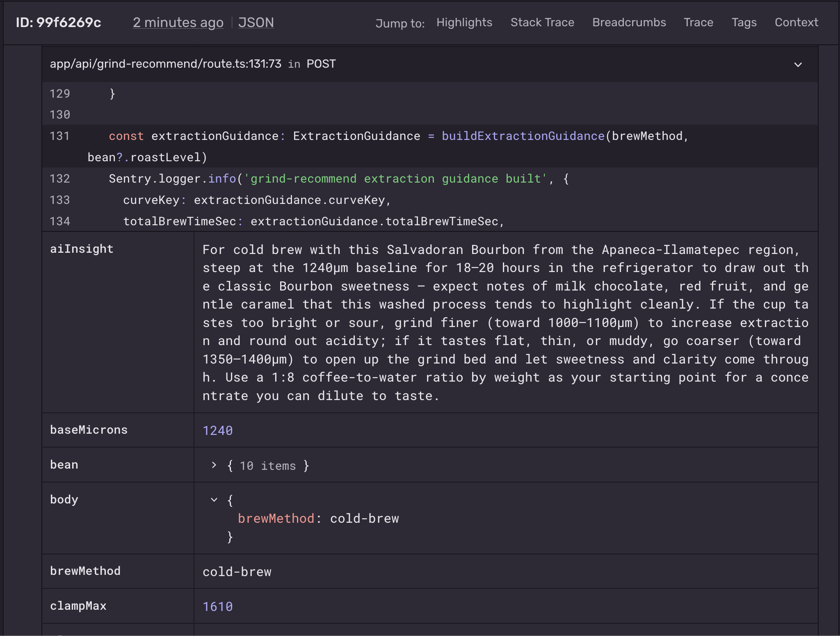Click buildExtractionGuidance function call
The height and width of the screenshot is (636, 840).
click(523, 136)
